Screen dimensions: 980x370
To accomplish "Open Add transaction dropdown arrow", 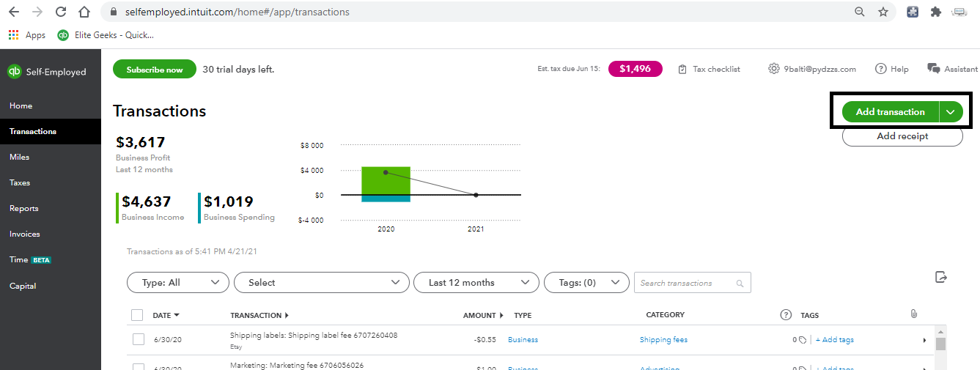I will (951, 112).
